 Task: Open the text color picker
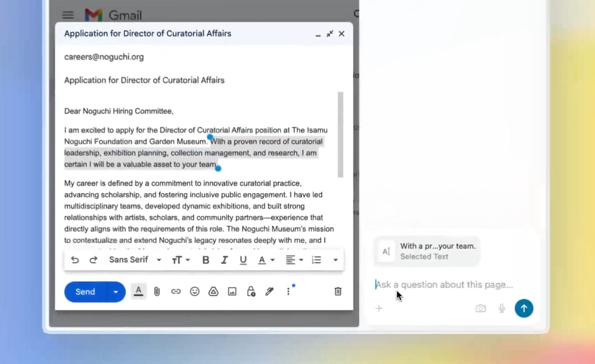tap(266, 260)
